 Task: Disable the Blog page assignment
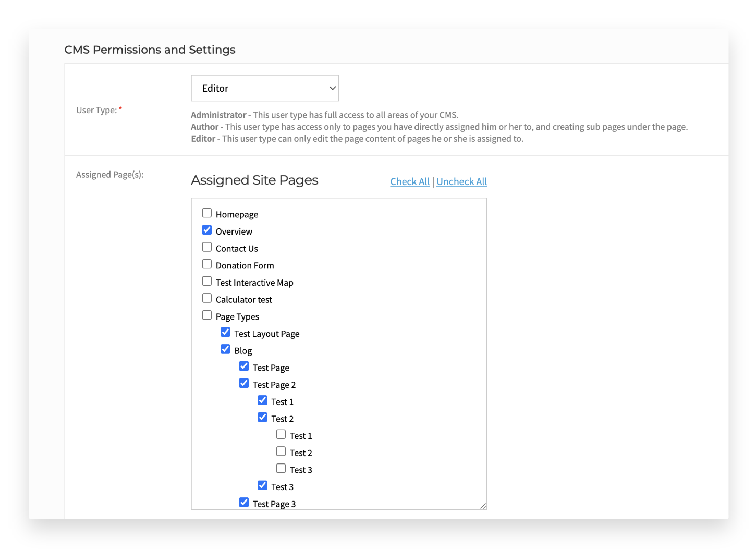coord(225,349)
